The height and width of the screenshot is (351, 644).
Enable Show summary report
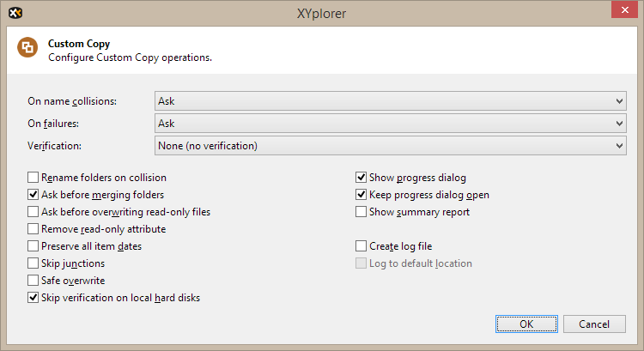point(361,212)
